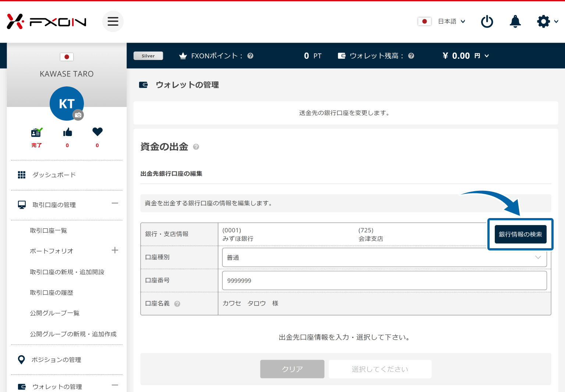This screenshot has width=565, height=392.
Task: Click the help icon beside 口座名義
Action: pyautogui.click(x=177, y=304)
